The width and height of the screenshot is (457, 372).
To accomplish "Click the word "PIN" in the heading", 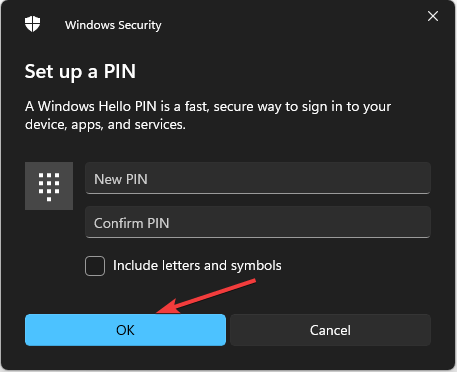I will [x=120, y=71].
